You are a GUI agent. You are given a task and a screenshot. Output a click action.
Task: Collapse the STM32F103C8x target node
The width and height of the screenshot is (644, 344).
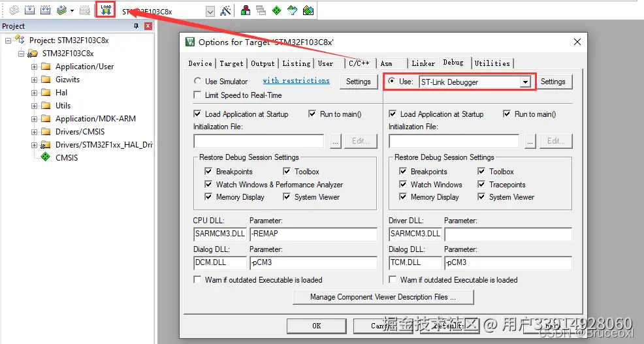[21, 54]
